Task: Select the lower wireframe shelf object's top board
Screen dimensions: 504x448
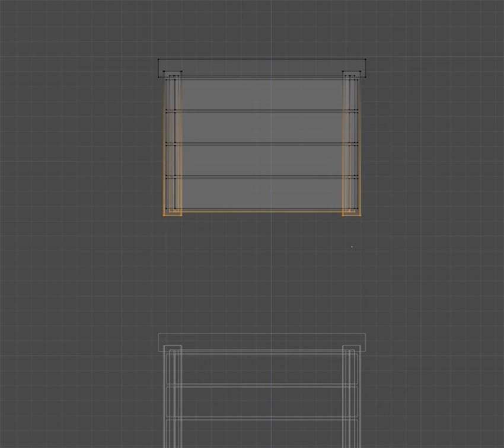Action: pyautogui.click(x=262, y=343)
